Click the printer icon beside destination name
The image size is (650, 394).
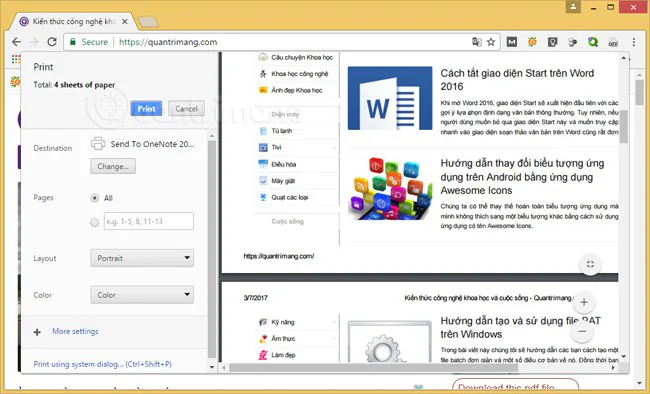(x=98, y=143)
